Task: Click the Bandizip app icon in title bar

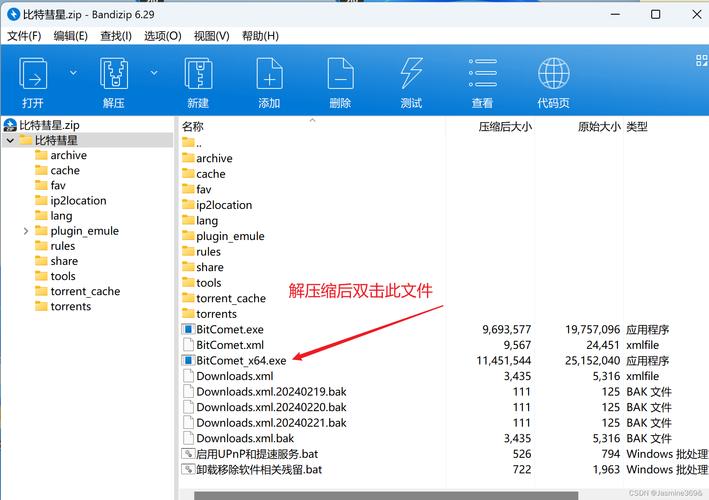Action: click(x=14, y=14)
